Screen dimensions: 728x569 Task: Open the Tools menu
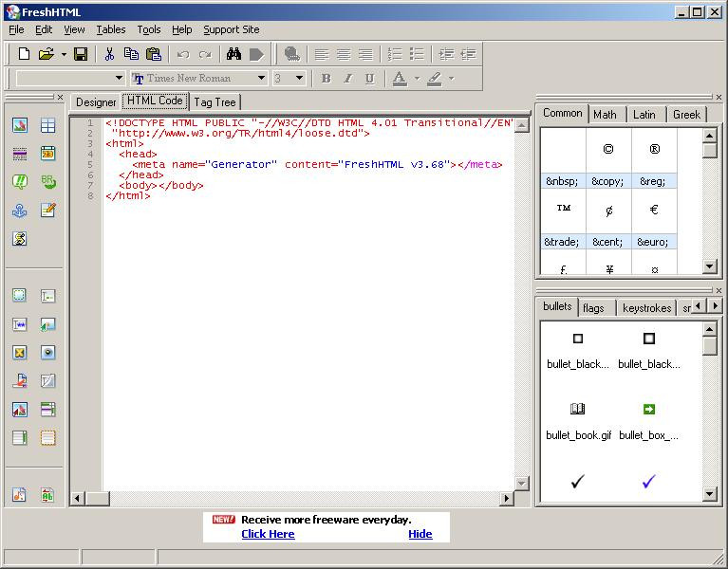149,29
